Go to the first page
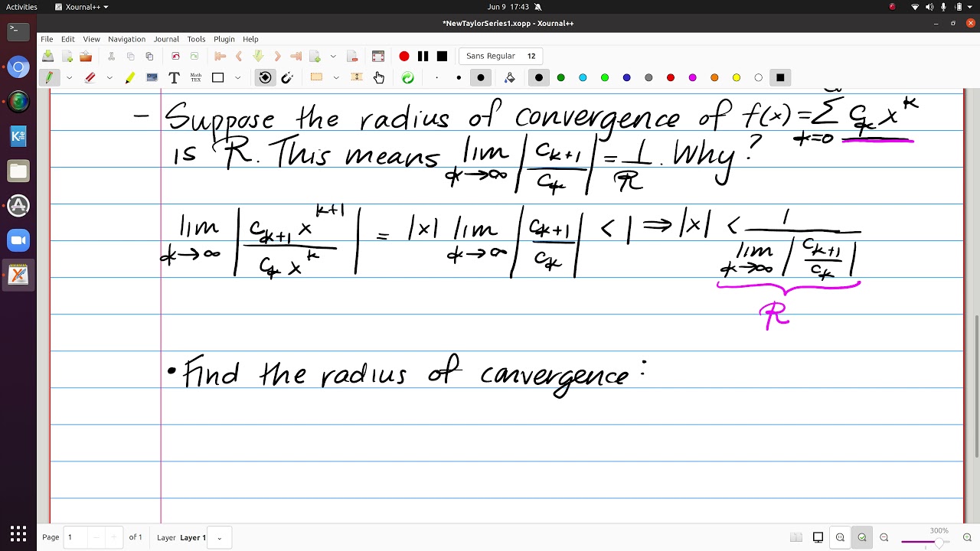Viewport: 980px width, 551px height. (220, 56)
